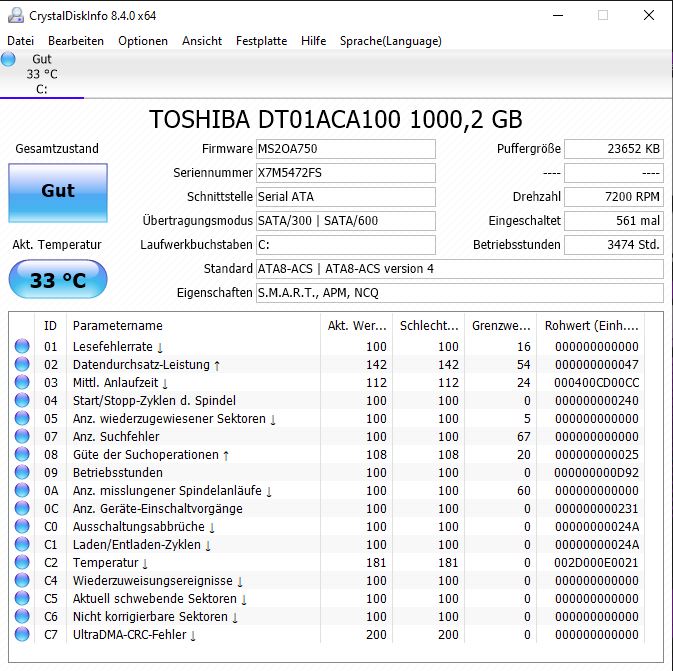
Task: Open the Bearbeiten menu
Action: click(76, 41)
